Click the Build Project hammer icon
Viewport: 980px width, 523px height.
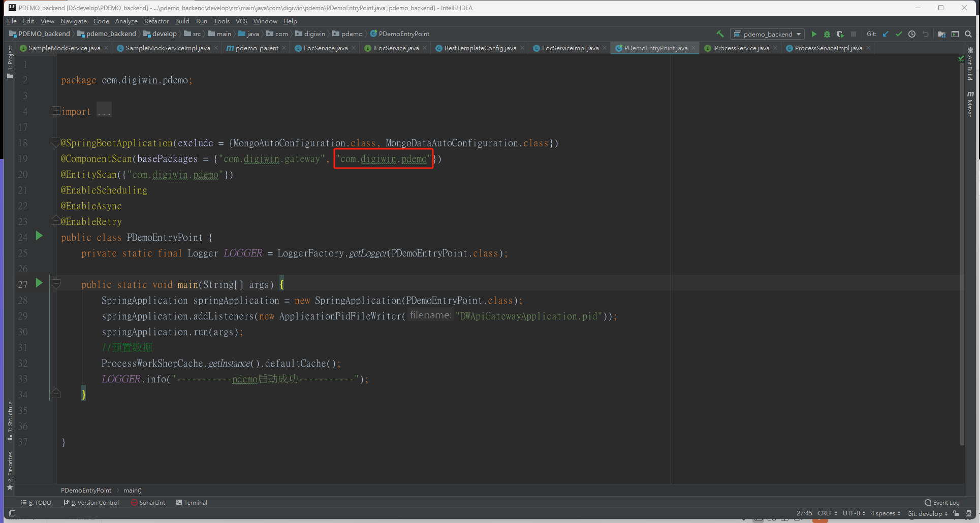[720, 34]
